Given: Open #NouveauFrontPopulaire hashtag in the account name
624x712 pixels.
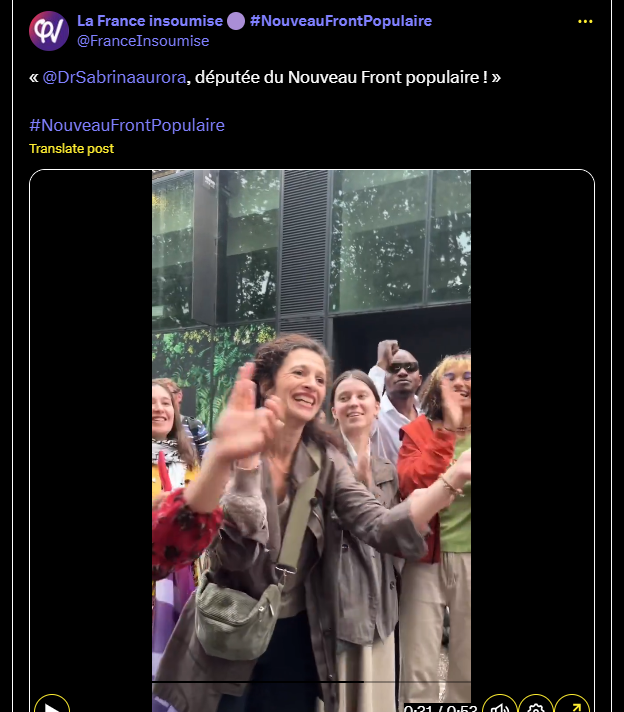Looking at the screenshot, I should [341, 21].
